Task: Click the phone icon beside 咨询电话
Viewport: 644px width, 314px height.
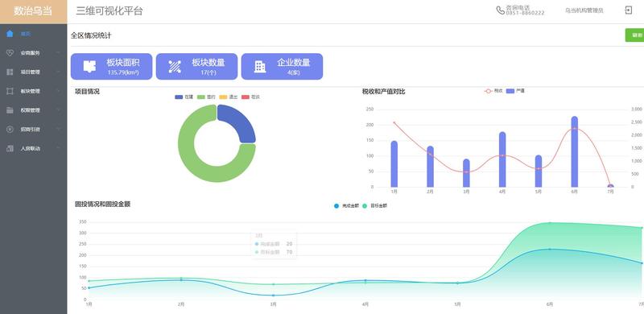Action: pos(500,10)
